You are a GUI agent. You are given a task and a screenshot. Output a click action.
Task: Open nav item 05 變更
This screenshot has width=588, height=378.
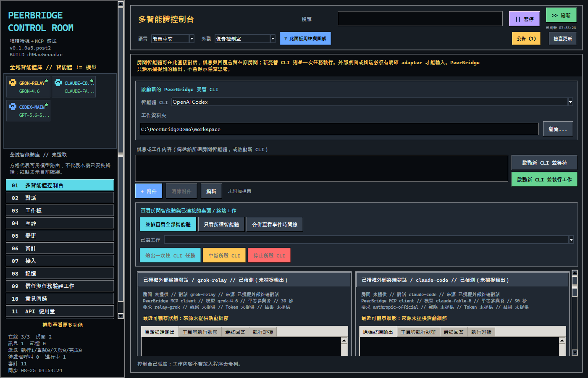(60, 236)
